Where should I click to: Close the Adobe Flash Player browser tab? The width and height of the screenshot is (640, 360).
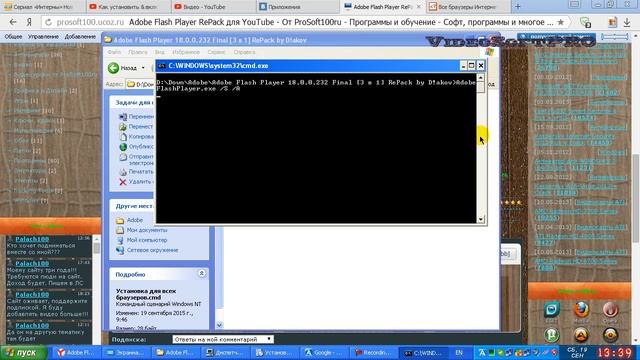418,7
